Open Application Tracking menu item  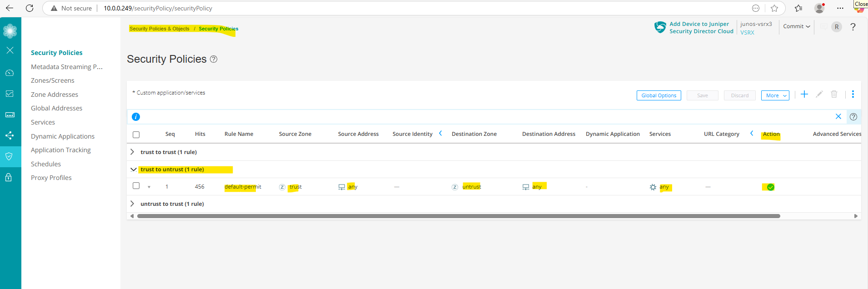pyautogui.click(x=61, y=150)
